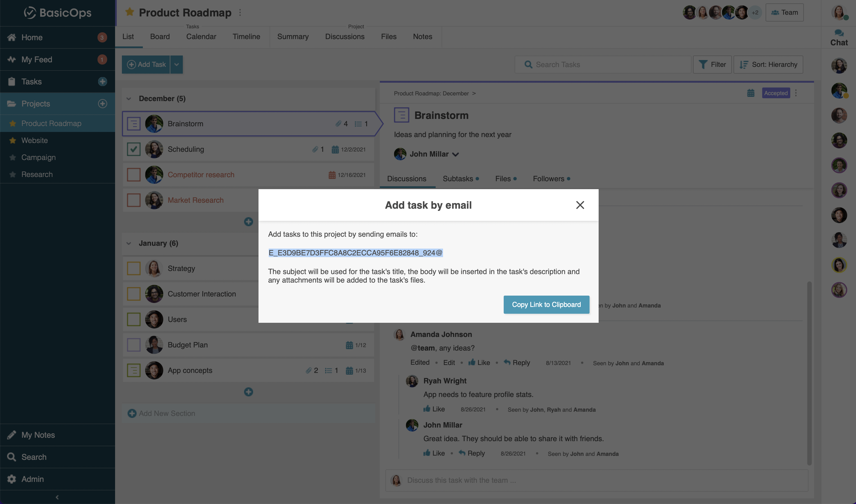Click the calendar icon beside Accepted
This screenshot has width=856, height=504.
point(751,93)
